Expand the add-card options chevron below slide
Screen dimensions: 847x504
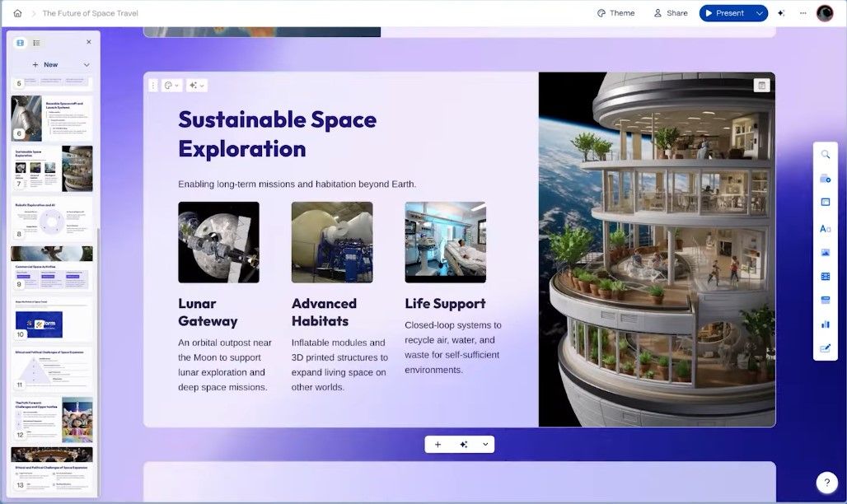pyautogui.click(x=485, y=444)
